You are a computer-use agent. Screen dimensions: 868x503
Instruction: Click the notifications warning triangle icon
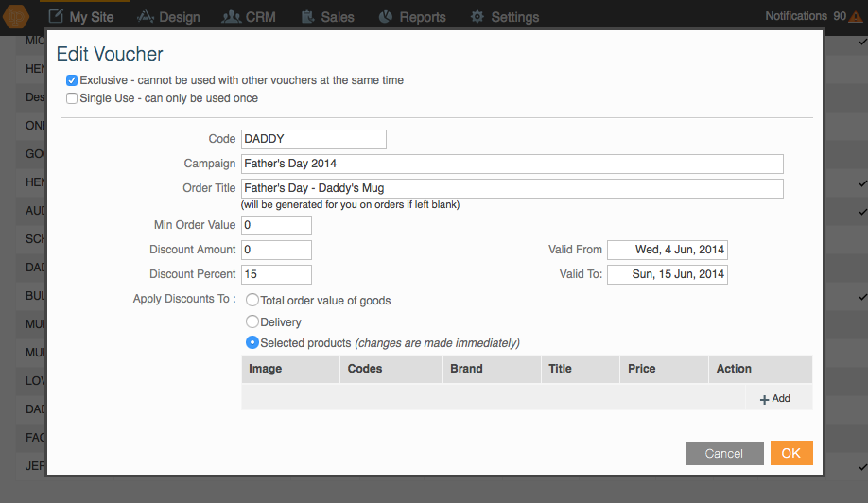coord(856,17)
